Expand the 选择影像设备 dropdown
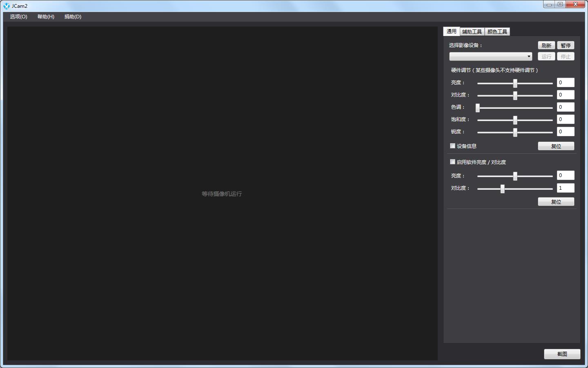 [490, 56]
